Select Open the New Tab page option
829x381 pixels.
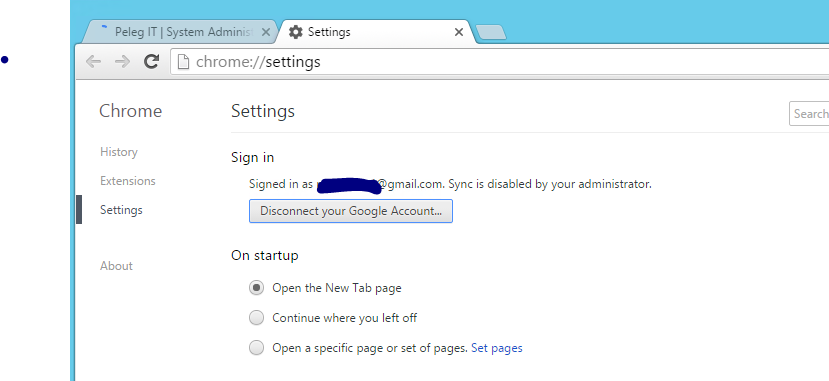coord(256,288)
